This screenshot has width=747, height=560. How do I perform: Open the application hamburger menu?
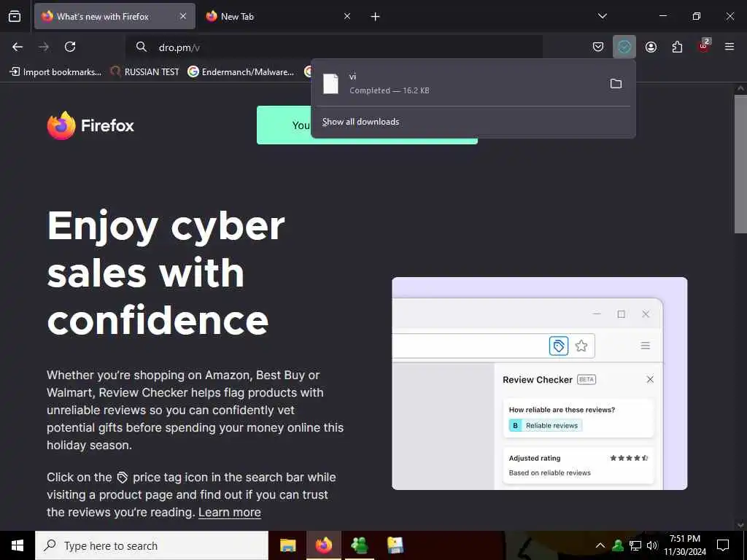(729, 47)
